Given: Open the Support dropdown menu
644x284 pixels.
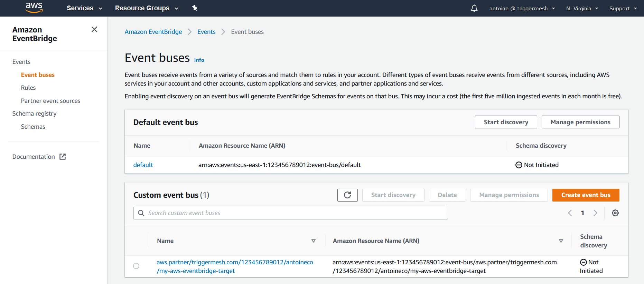Looking at the screenshot, I should coord(623,8).
